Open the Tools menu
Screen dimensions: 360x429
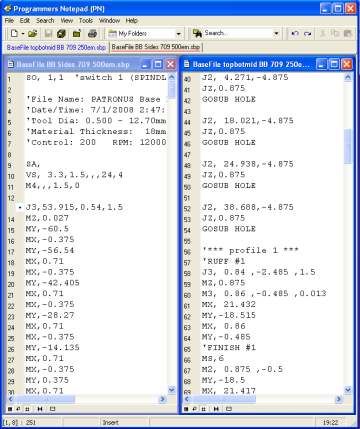coord(86,21)
